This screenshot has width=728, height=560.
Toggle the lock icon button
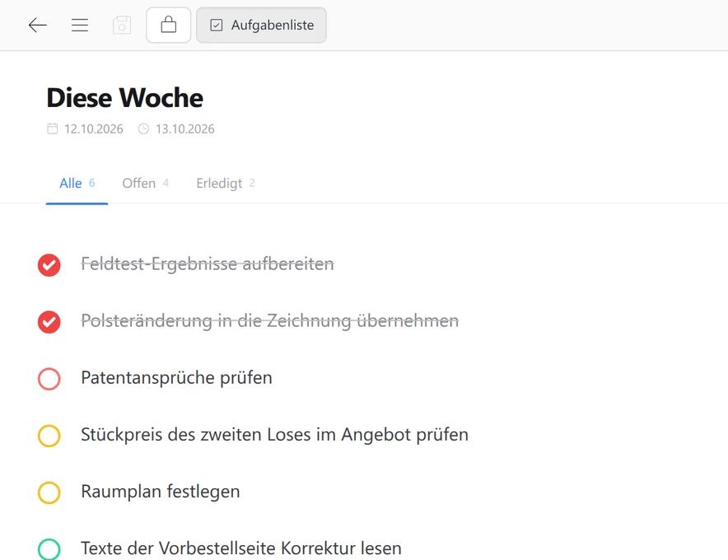click(x=169, y=25)
